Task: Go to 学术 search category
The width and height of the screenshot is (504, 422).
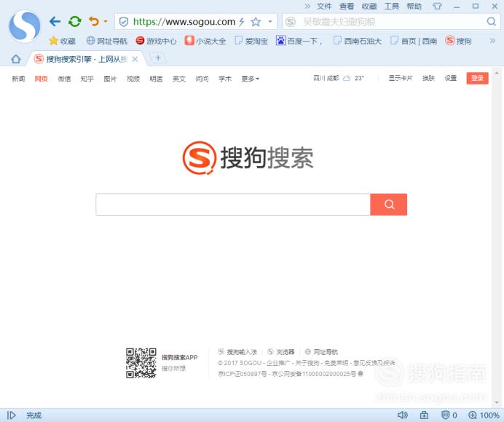Action: (x=225, y=79)
